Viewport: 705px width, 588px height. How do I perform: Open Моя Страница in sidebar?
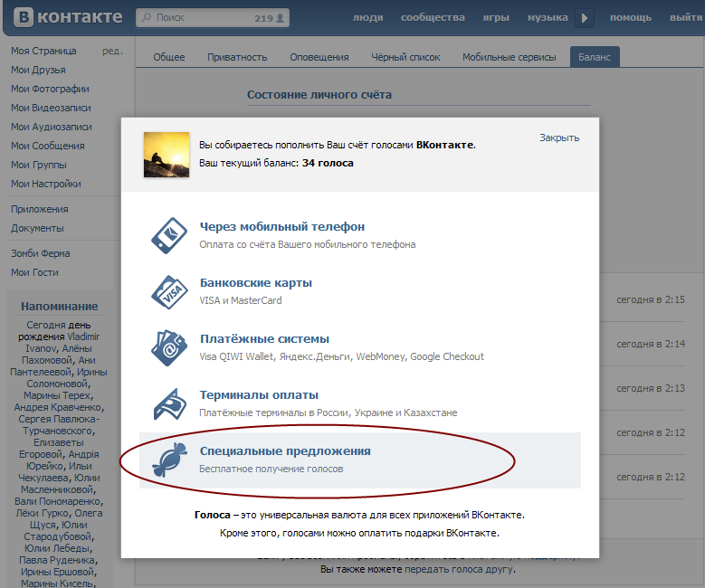point(43,51)
